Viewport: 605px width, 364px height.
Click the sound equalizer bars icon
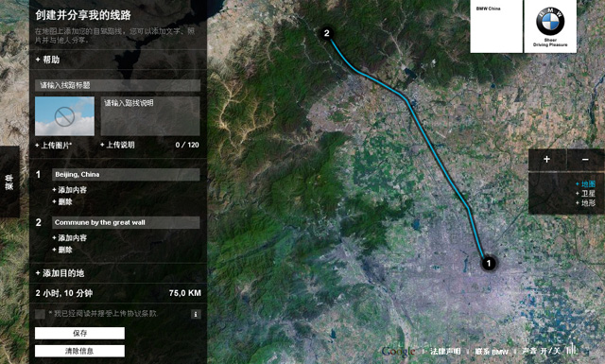point(571,349)
